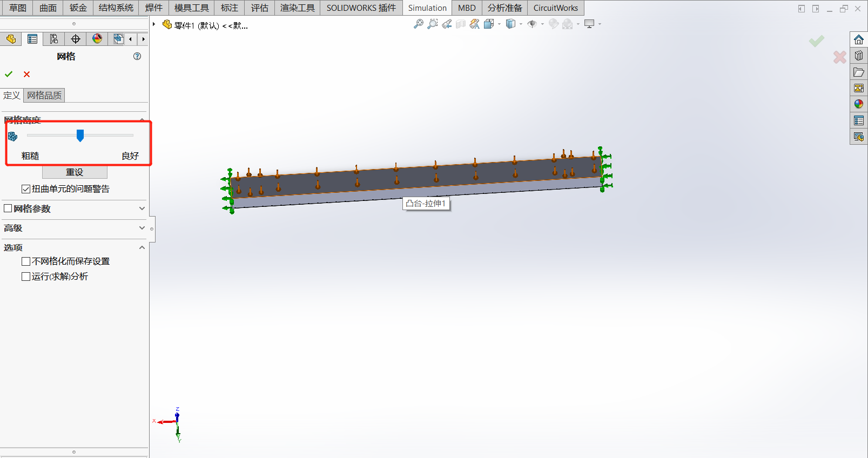Collapse the 网格密度 section chevron
Screen dimensions: 868x458
(142, 119)
